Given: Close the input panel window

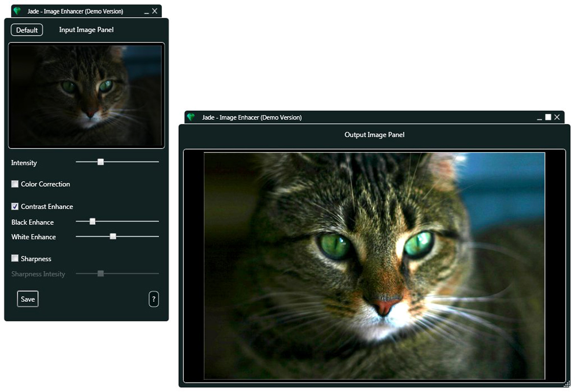Looking at the screenshot, I should click(x=155, y=11).
